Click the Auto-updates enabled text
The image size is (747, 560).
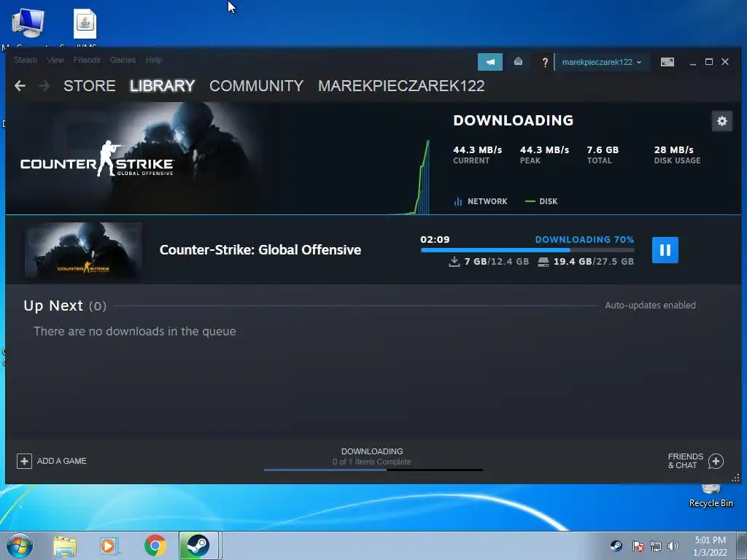click(x=650, y=306)
